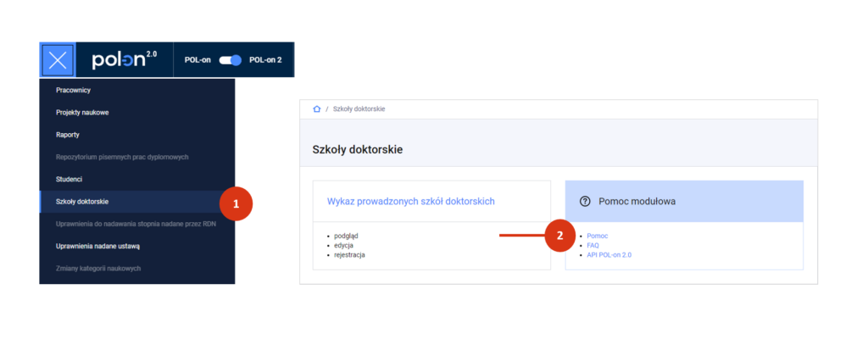Viewport: 868px width, 356px height.
Task: Go to home via breadcrumb house icon
Action: tap(316, 109)
